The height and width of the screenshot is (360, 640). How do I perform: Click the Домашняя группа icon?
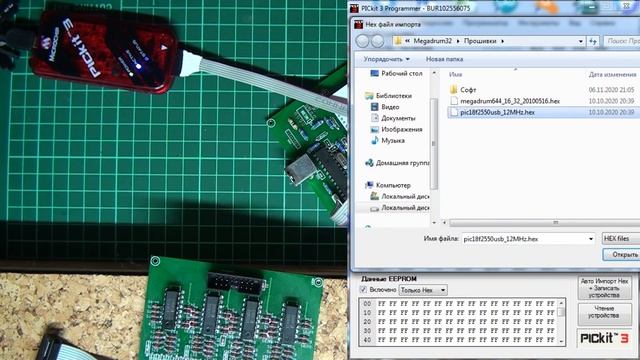369,163
